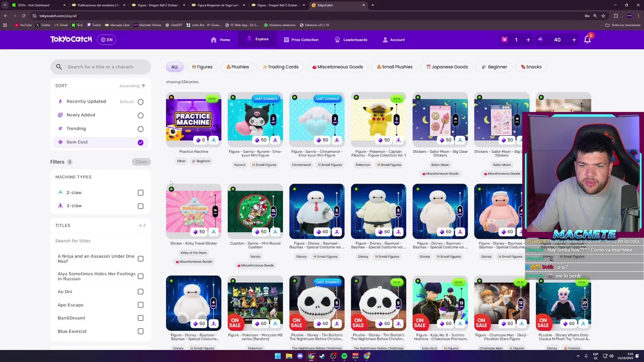Open the Twitch bookmark

[94, 25]
